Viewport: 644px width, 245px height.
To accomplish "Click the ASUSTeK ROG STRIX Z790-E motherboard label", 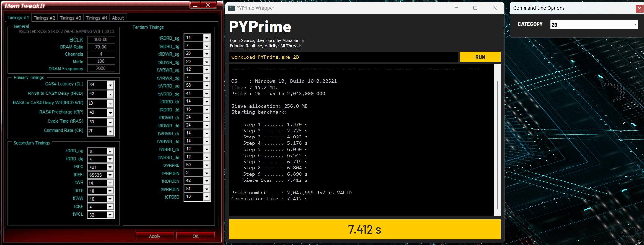I will [66, 32].
